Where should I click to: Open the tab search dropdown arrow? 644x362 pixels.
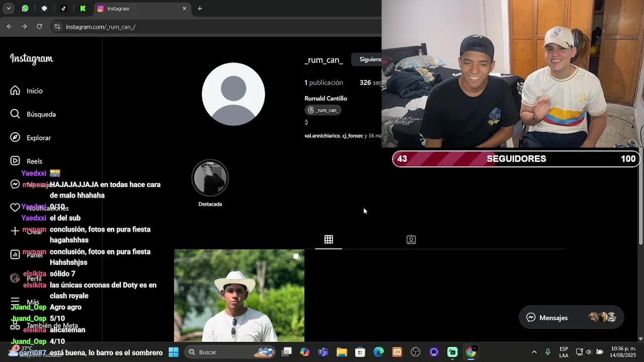(x=9, y=9)
